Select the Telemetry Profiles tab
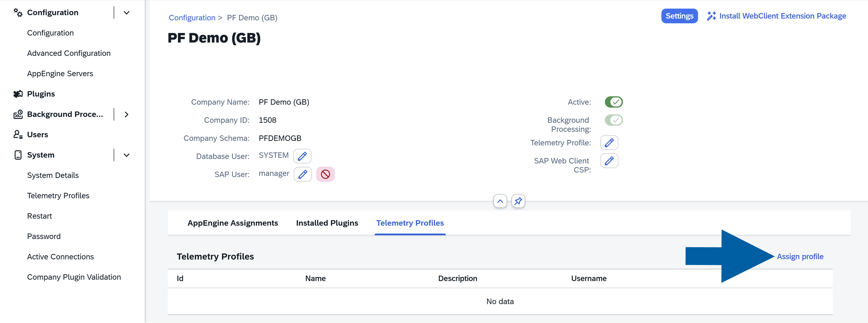 [x=410, y=223]
